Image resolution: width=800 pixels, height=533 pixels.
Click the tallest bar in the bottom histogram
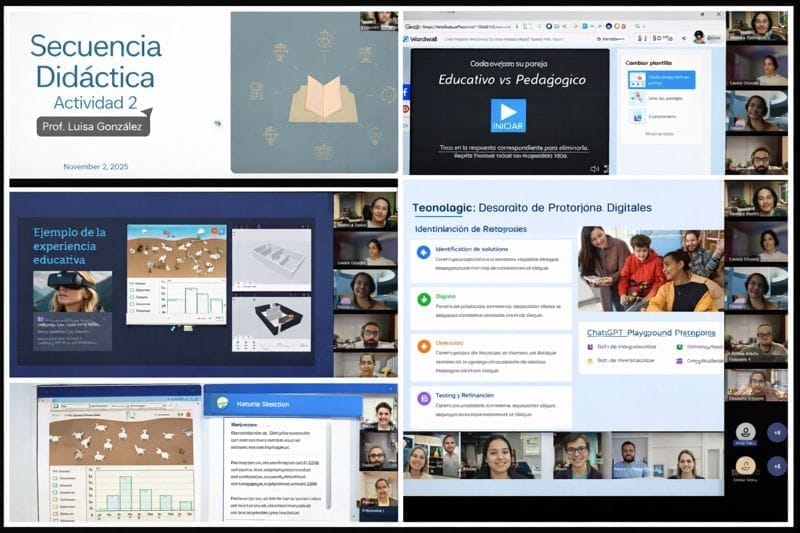(x=126, y=493)
